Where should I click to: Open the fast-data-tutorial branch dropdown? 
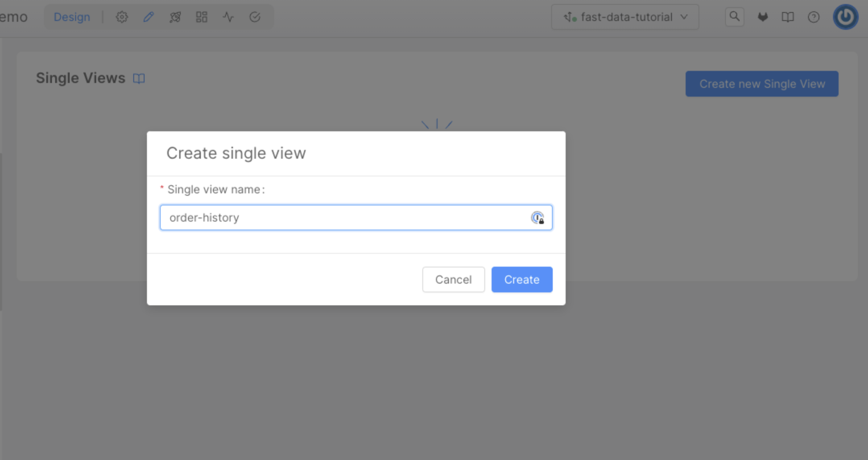coord(625,17)
